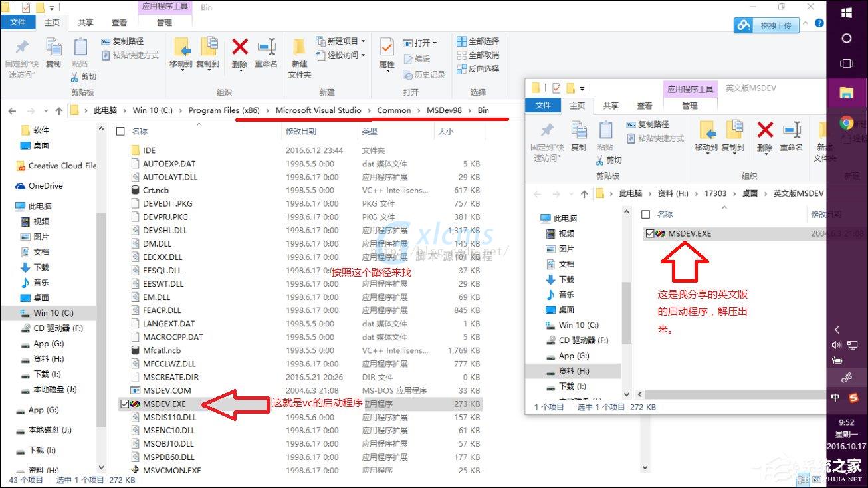Viewport: 868px width, 488px height.
Task: Click Pin to Quick Access in Bin window
Action: 21,58
